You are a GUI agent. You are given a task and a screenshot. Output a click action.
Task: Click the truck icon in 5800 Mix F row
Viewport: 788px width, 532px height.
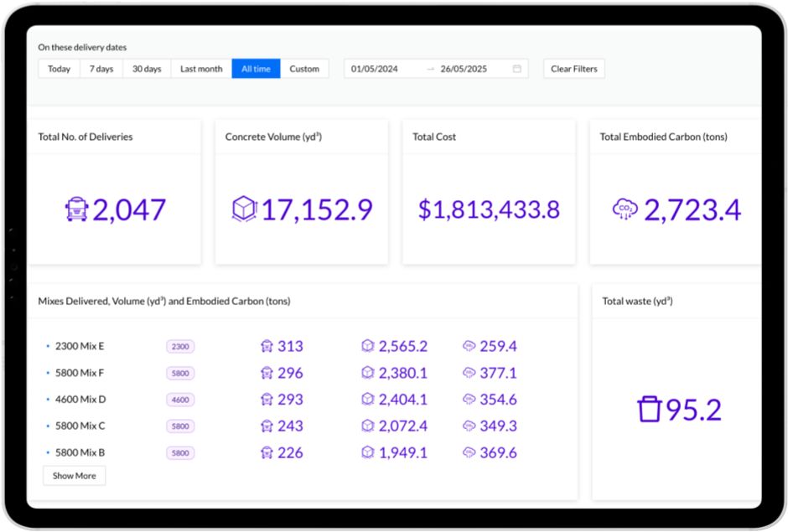coord(267,373)
